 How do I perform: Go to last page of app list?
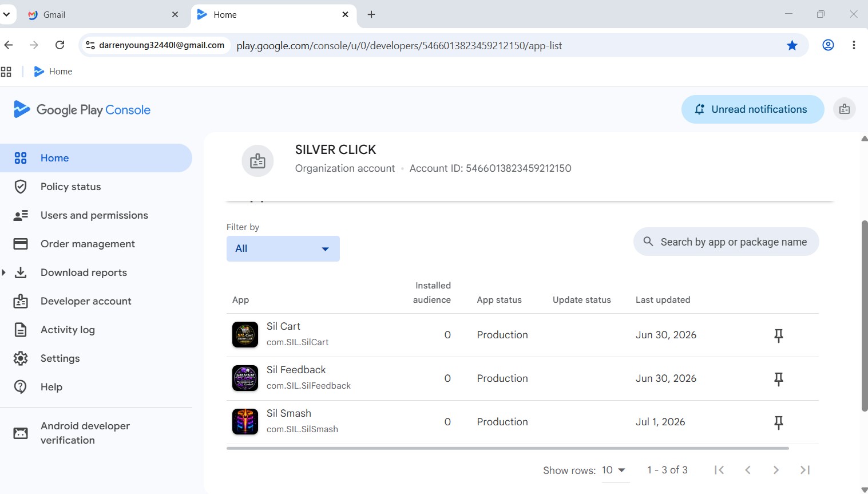pos(805,470)
